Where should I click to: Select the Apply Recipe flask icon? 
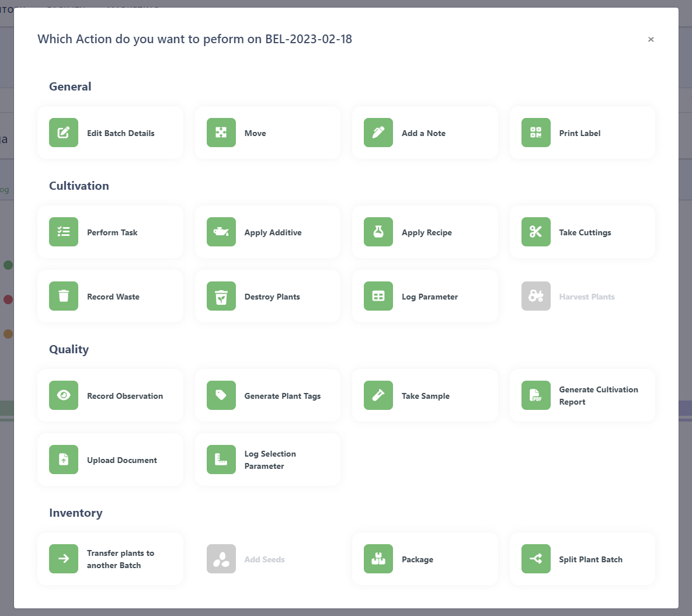(378, 232)
